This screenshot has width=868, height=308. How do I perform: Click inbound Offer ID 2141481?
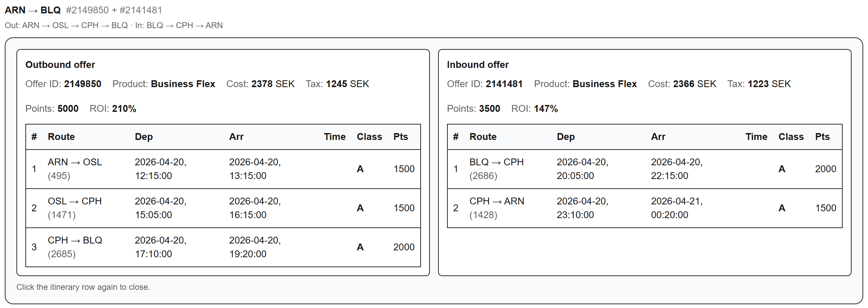coord(504,84)
